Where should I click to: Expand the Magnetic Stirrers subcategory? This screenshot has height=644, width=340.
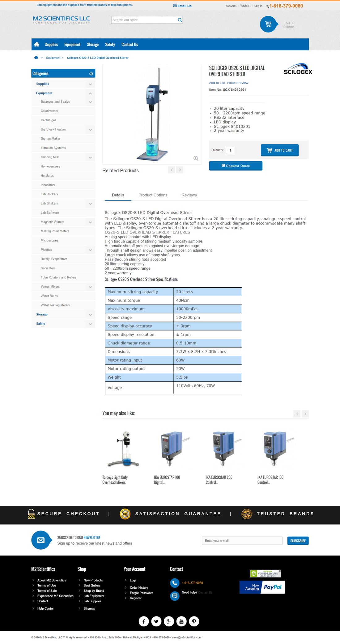coord(90,222)
